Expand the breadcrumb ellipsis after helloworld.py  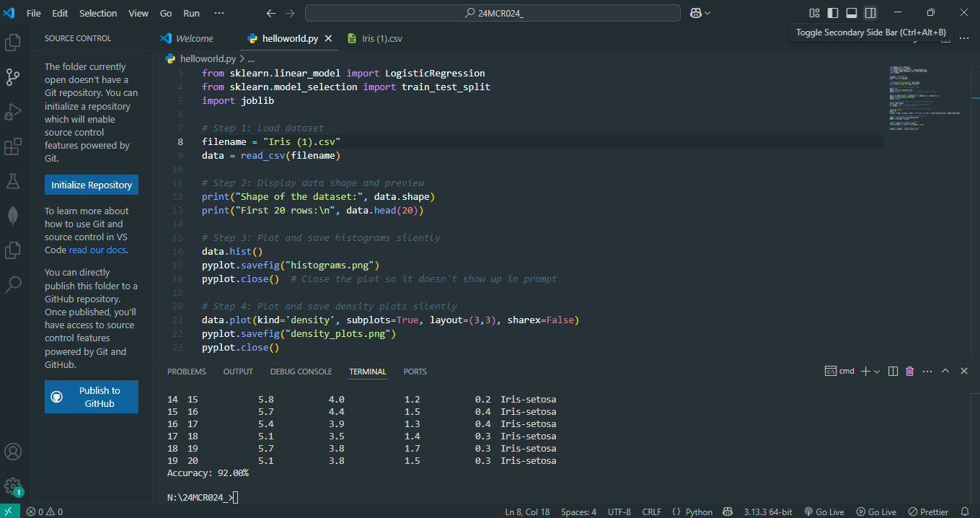point(251,59)
